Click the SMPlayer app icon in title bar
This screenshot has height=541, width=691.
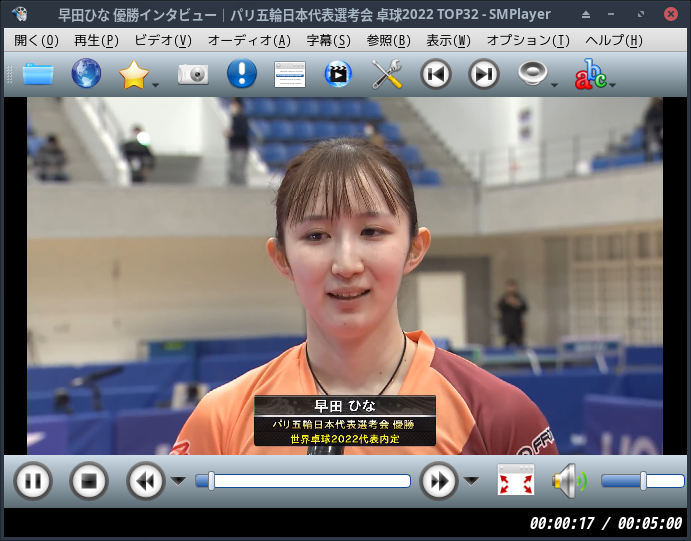pyautogui.click(x=19, y=14)
